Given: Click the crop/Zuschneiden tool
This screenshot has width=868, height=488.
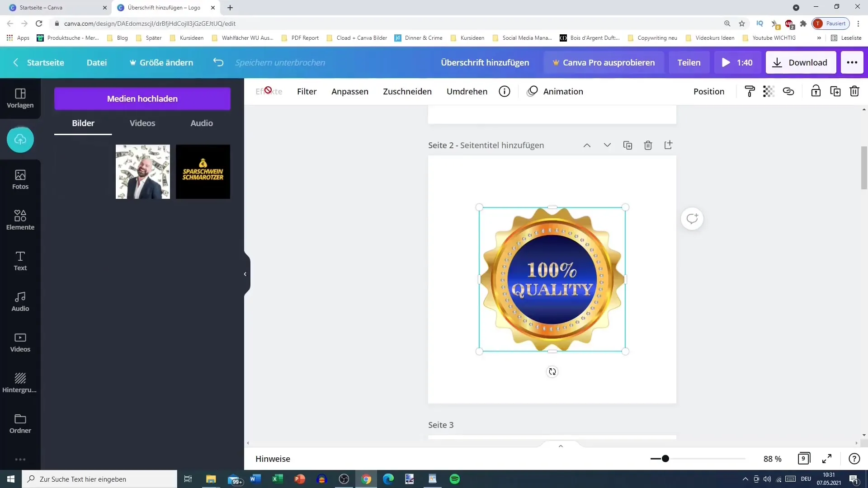Looking at the screenshot, I should 407,91.
